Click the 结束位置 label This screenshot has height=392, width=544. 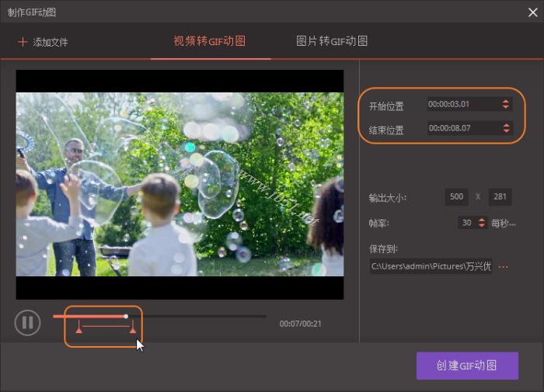pos(386,130)
